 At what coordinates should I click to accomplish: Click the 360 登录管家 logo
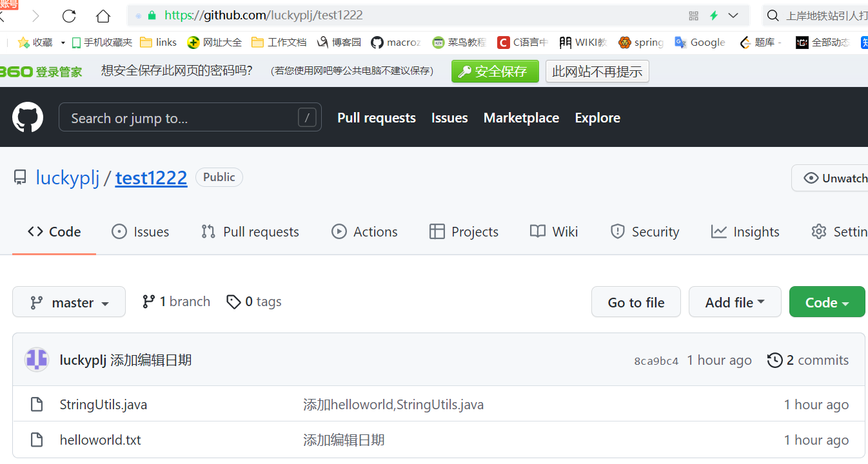pyautogui.click(x=41, y=72)
